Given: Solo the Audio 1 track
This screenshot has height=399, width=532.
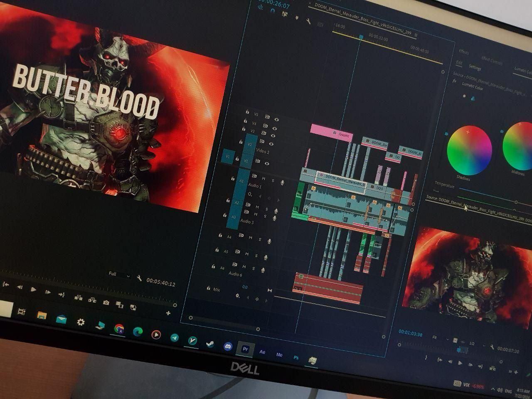Looking at the screenshot, I should 273,181.
